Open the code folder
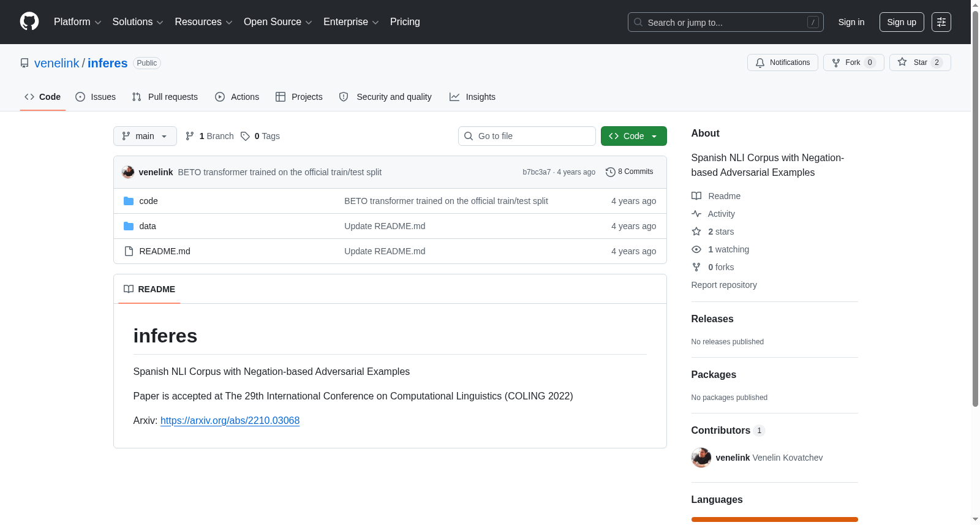The width and height of the screenshot is (980, 525). (148, 201)
